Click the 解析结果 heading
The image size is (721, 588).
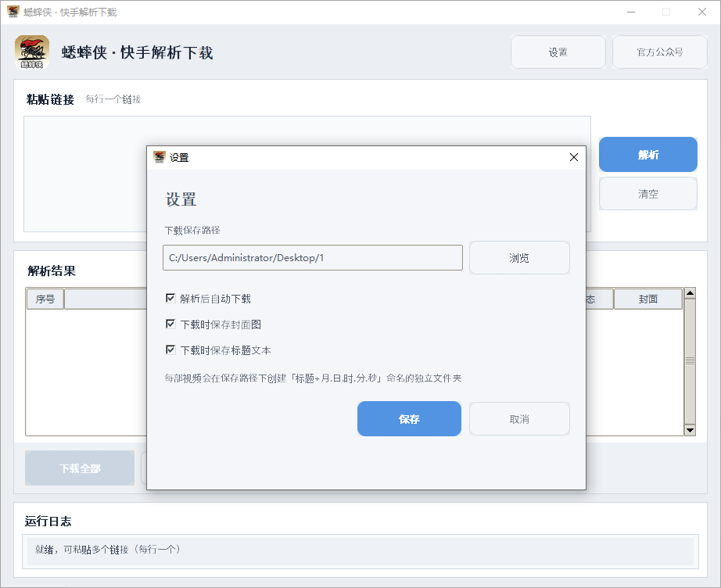point(52,271)
